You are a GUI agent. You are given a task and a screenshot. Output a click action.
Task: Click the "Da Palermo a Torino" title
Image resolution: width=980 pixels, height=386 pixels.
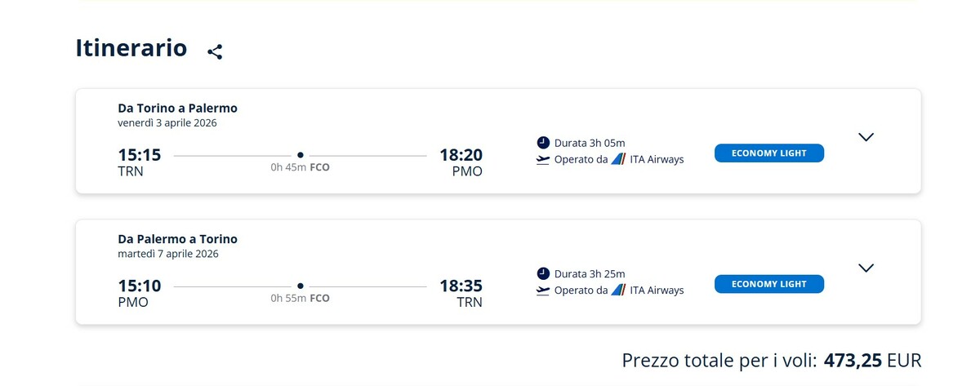(177, 239)
